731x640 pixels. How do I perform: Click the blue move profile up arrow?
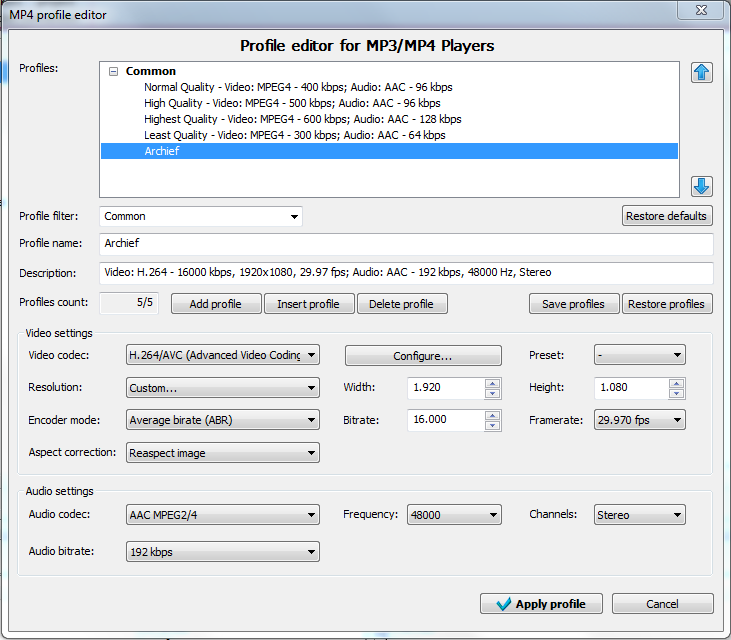[x=702, y=72]
